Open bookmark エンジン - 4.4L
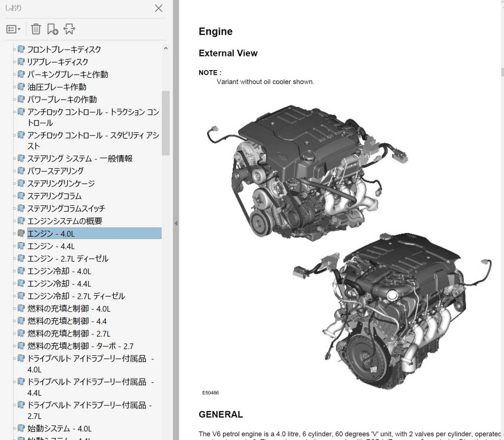 [x=51, y=246]
